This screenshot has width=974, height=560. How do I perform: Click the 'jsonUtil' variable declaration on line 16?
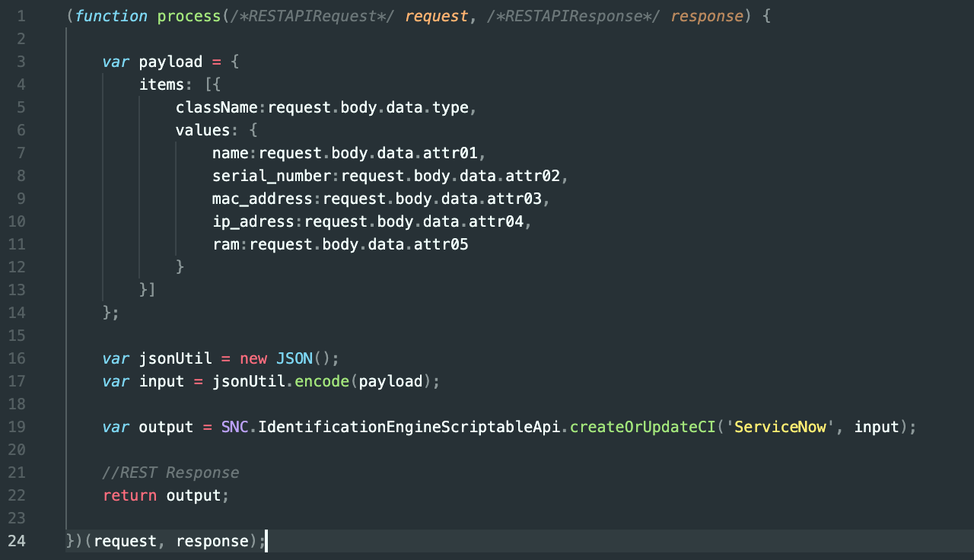(175, 358)
